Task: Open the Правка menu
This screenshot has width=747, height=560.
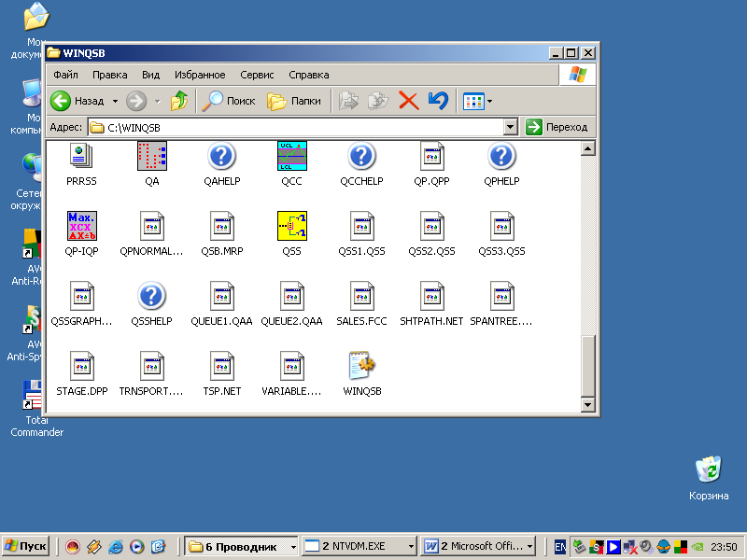Action: (x=110, y=75)
